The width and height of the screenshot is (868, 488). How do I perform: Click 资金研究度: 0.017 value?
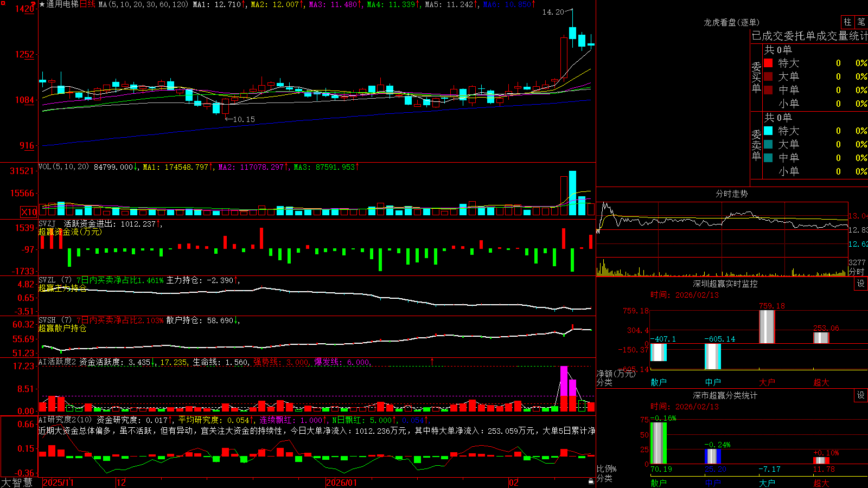pos(132,420)
